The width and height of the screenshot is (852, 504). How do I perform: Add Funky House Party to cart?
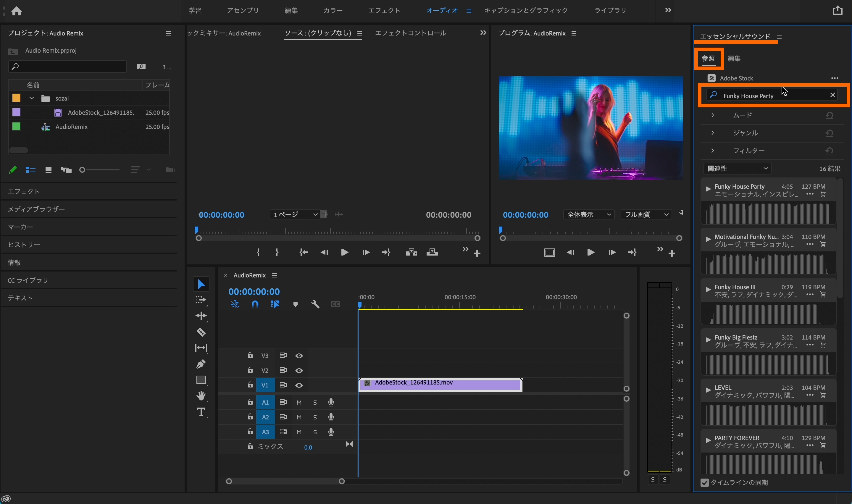point(823,194)
